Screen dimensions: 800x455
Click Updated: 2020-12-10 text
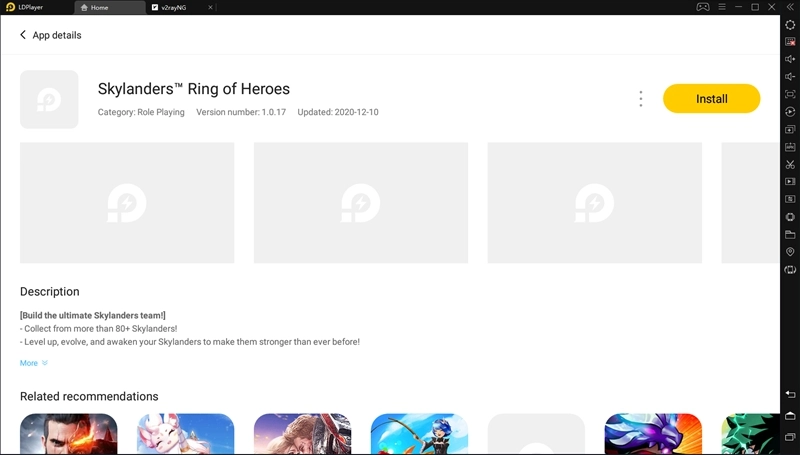338,112
